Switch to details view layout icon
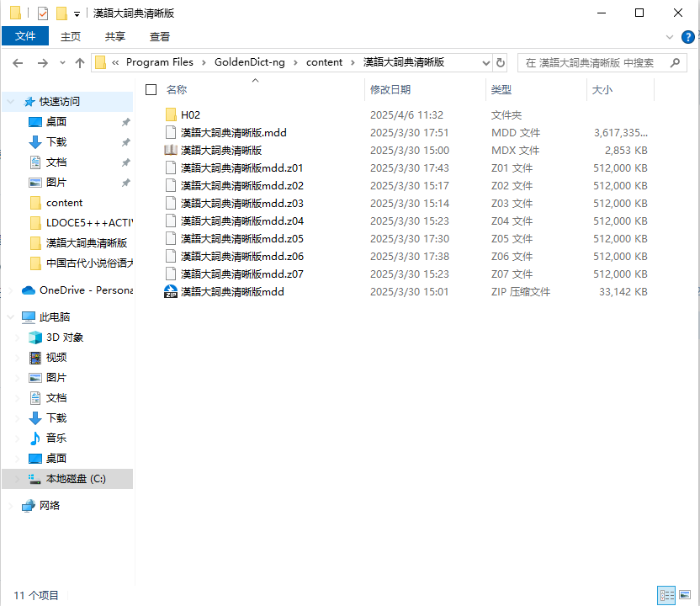The width and height of the screenshot is (700, 606). (666, 595)
